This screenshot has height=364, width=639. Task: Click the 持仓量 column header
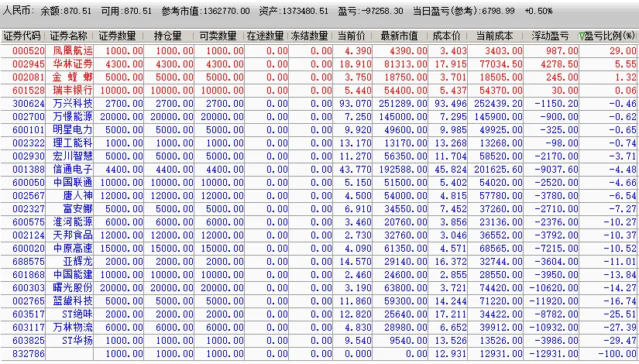coord(167,36)
